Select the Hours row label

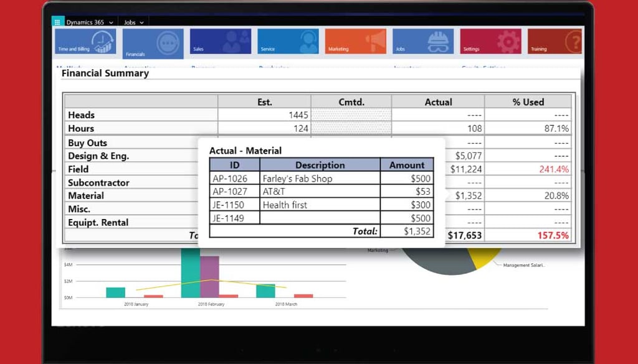[81, 128]
